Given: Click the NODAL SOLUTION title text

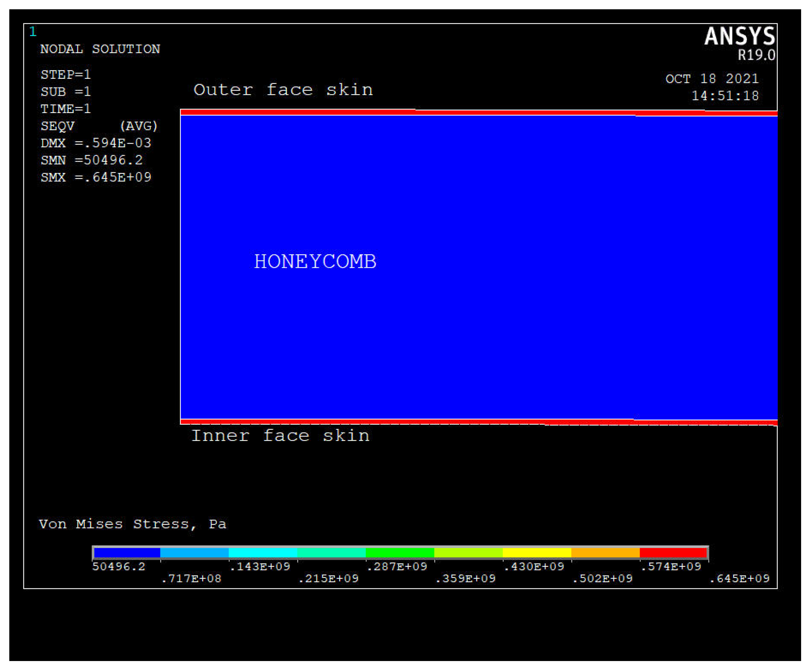Looking at the screenshot, I should (x=100, y=49).
